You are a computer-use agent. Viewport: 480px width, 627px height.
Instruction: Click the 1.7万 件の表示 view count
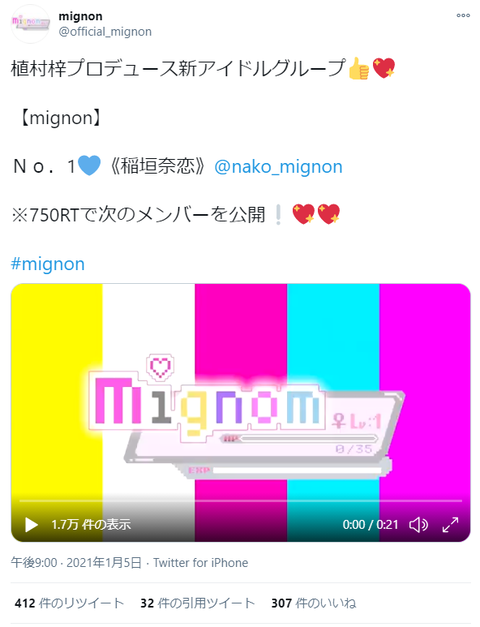[91, 524]
